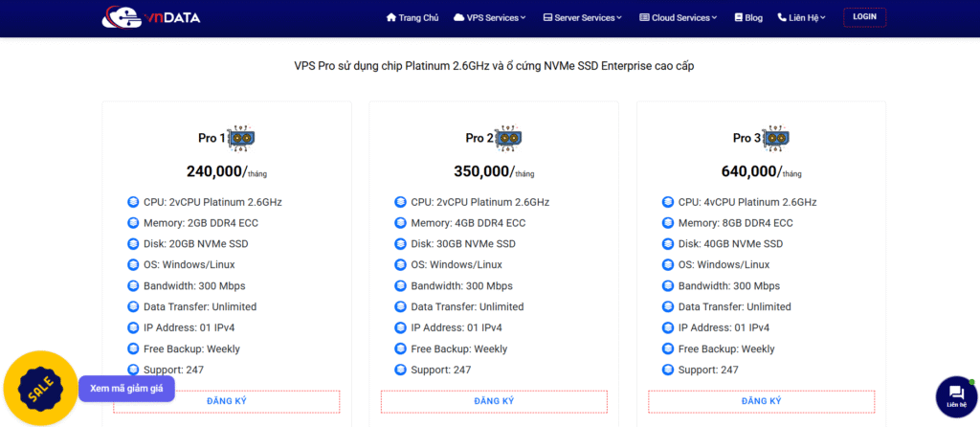Click ĐĂNG KÝ for the Pro 1 plan

click(x=227, y=401)
